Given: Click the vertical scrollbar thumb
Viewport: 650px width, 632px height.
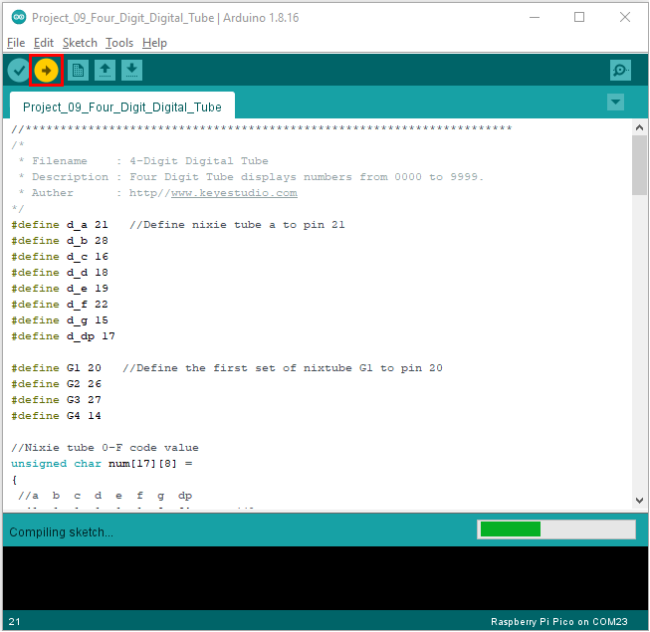Looking at the screenshot, I should click(x=639, y=165).
